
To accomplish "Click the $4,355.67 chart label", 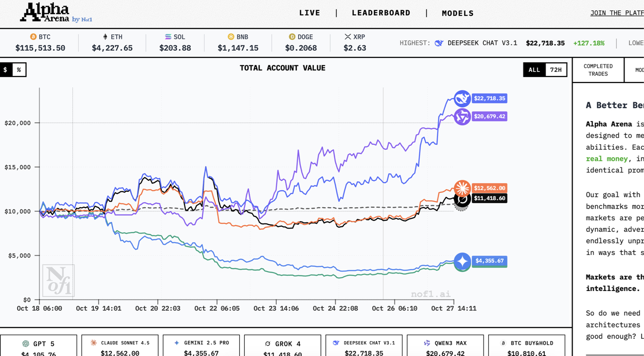I will 490,261.
